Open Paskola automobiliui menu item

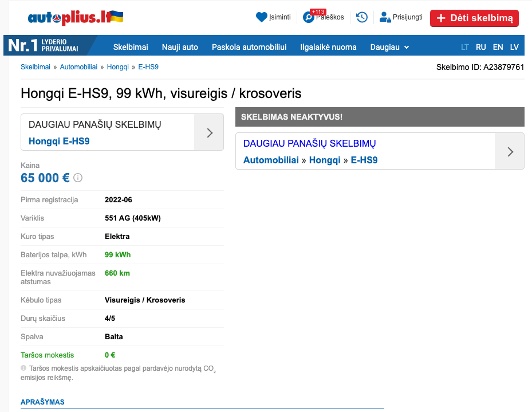coord(249,47)
